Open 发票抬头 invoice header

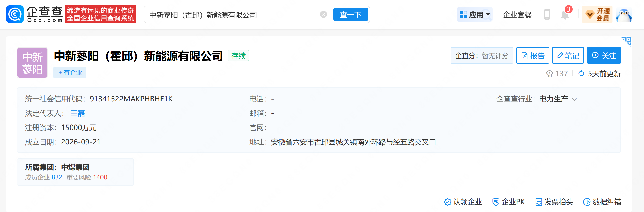pos(554,202)
